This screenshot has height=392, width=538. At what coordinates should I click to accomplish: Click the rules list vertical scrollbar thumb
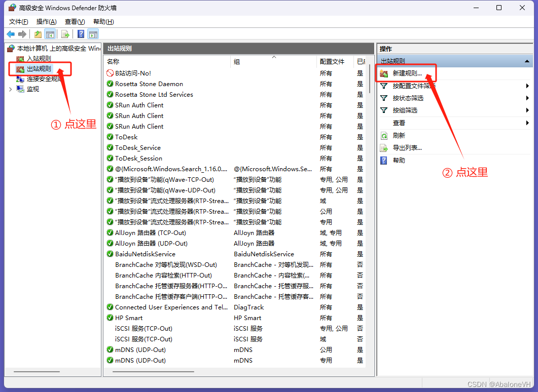pos(370,79)
